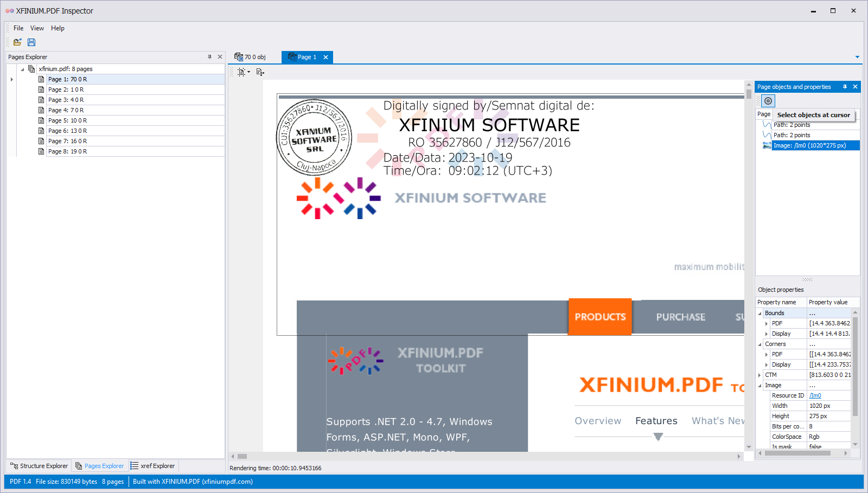Click the first Path: 2 points icon

(x=767, y=125)
